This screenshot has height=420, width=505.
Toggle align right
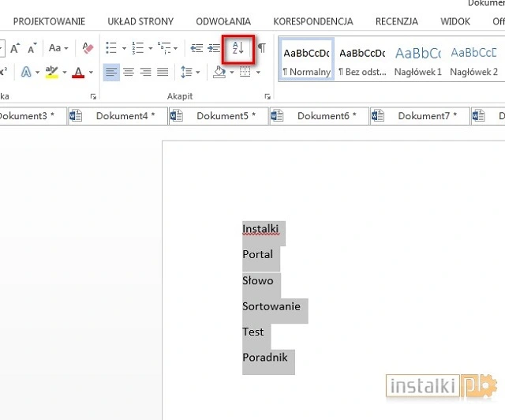[x=145, y=72]
